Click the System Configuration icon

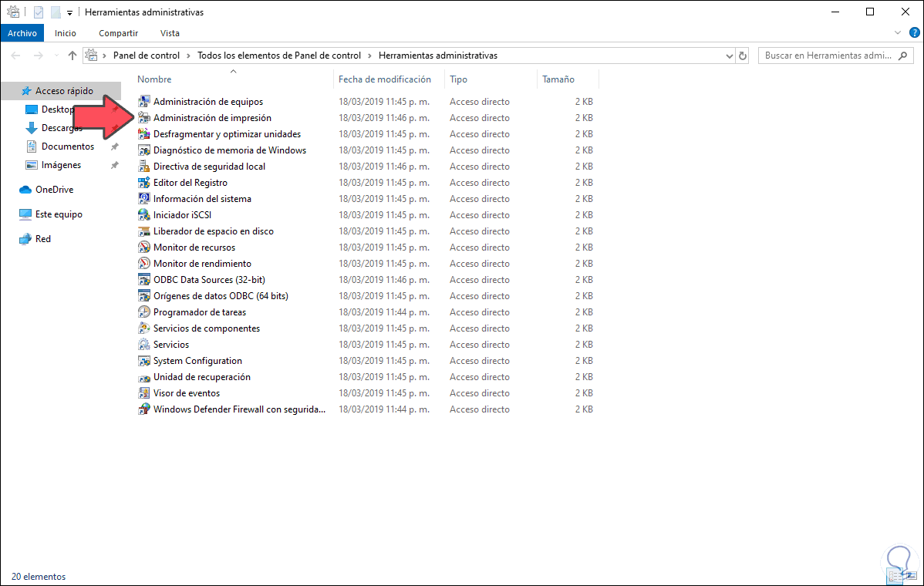click(143, 361)
